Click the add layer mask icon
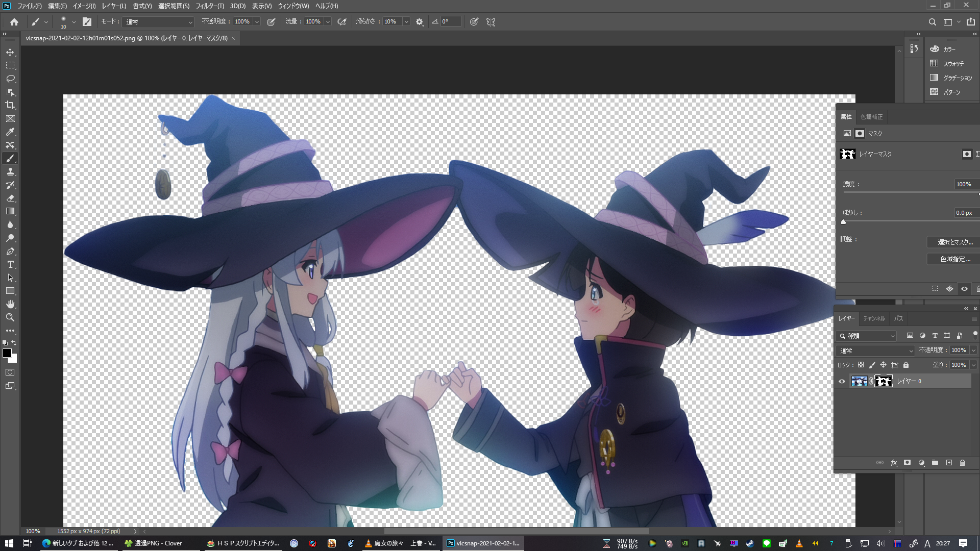 point(907,463)
